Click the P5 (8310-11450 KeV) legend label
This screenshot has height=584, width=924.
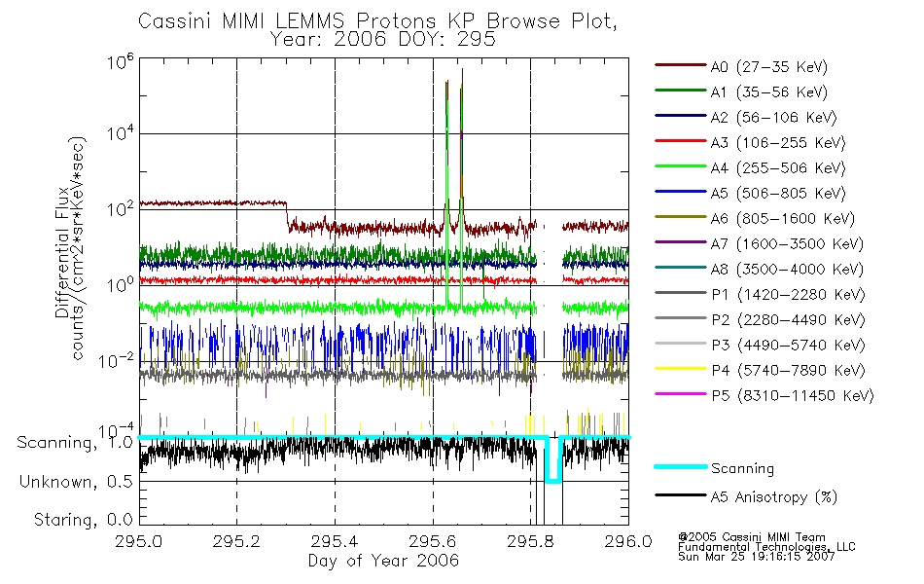click(x=793, y=396)
